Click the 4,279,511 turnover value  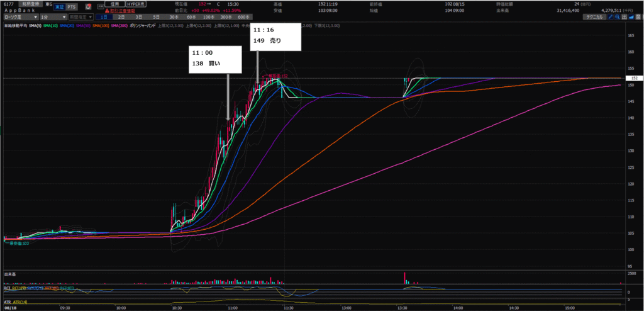pyautogui.click(x=613, y=11)
